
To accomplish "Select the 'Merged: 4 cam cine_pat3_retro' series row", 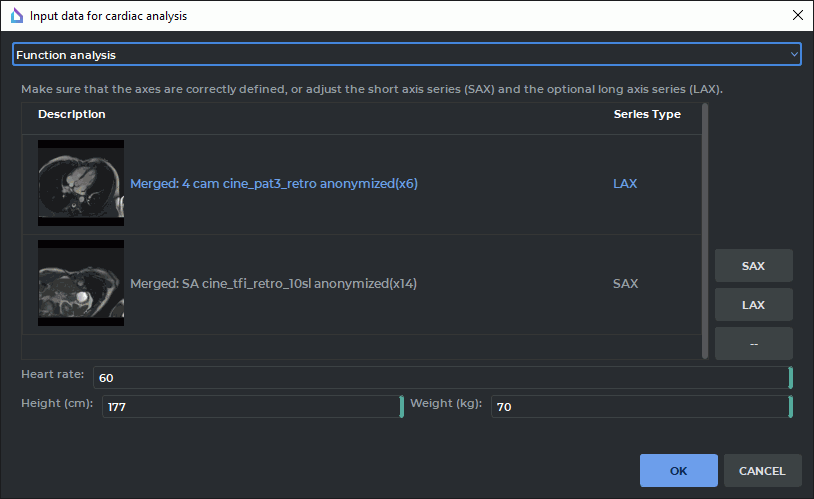I will (x=274, y=184).
